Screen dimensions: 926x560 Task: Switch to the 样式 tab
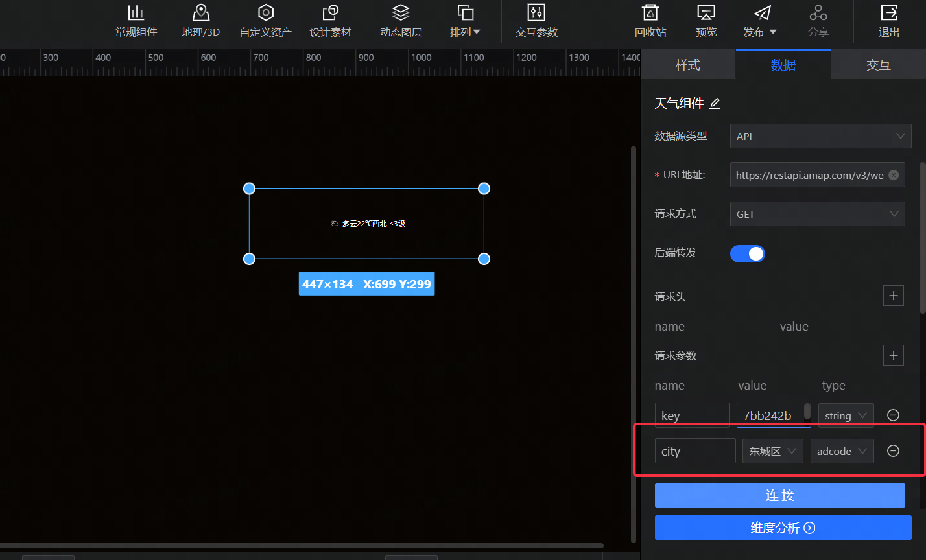pyautogui.click(x=688, y=64)
